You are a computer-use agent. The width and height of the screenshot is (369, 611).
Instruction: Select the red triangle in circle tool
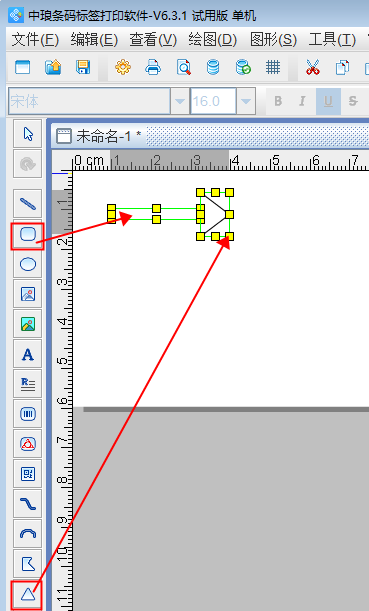(28, 444)
